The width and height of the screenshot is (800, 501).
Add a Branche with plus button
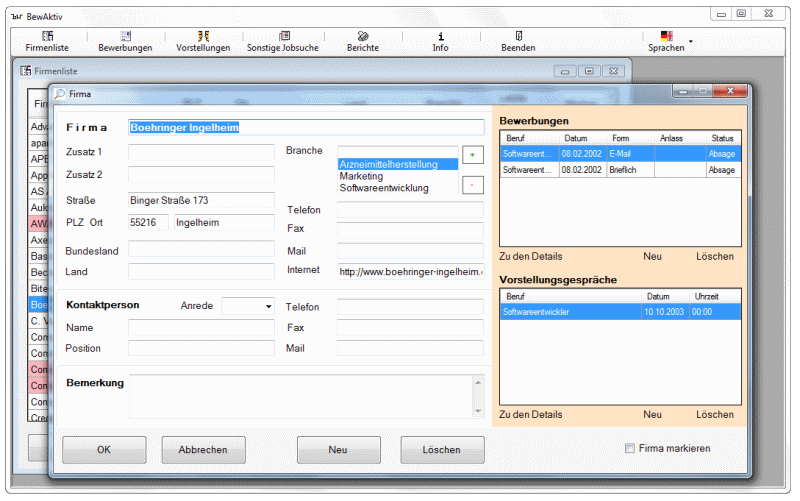pos(472,155)
